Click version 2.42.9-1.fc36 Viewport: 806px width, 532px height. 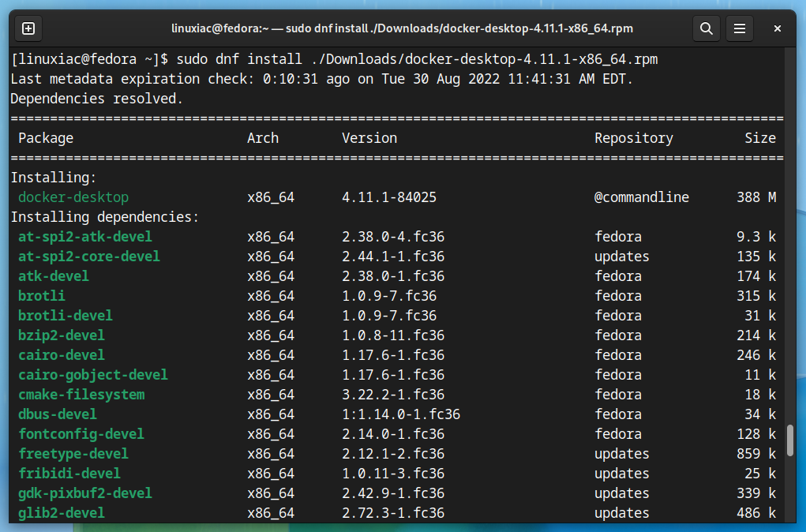pyautogui.click(x=393, y=493)
